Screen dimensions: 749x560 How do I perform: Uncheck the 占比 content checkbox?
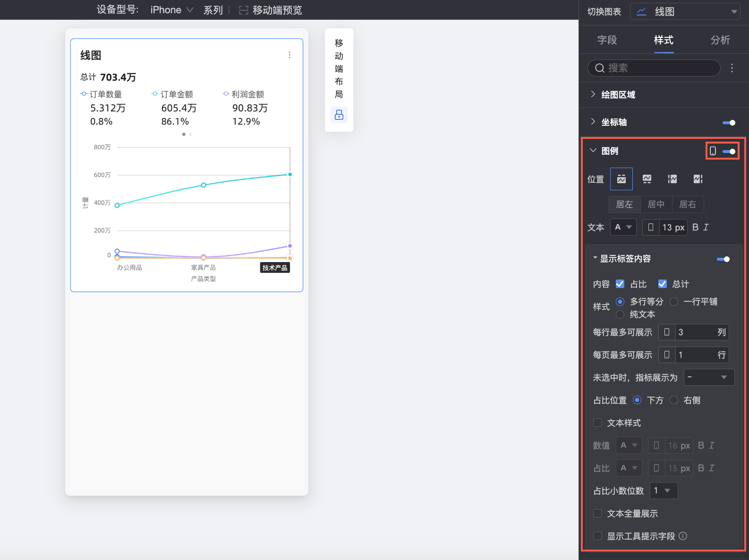pos(620,284)
